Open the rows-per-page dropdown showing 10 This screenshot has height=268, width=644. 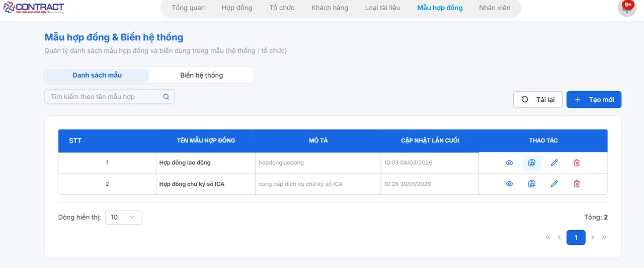tap(123, 217)
